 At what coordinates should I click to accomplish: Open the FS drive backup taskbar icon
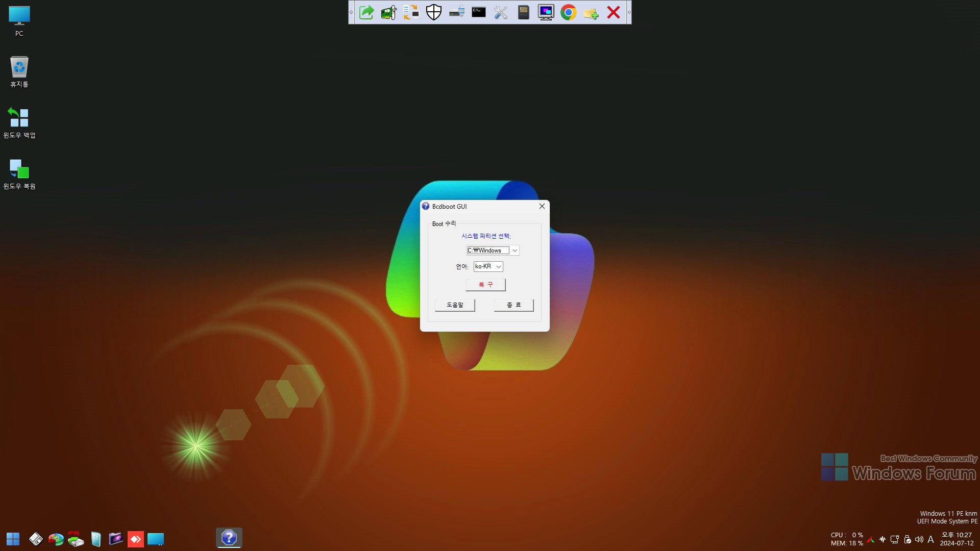76,539
